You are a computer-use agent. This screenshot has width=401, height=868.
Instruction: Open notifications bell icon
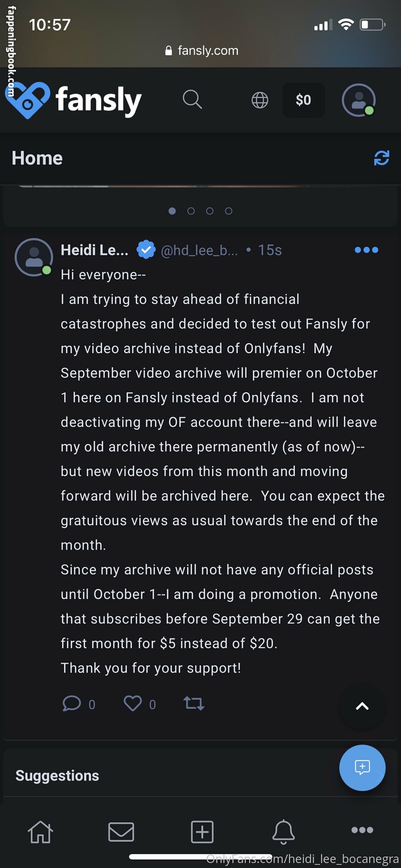(283, 832)
